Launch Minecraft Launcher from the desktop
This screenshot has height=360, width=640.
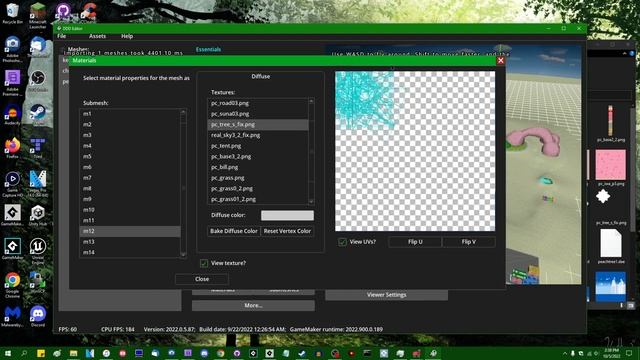38,15
